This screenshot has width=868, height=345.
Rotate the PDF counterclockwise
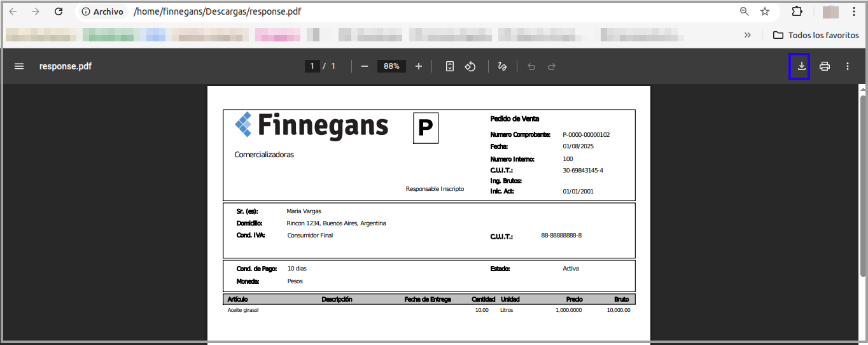[x=470, y=66]
